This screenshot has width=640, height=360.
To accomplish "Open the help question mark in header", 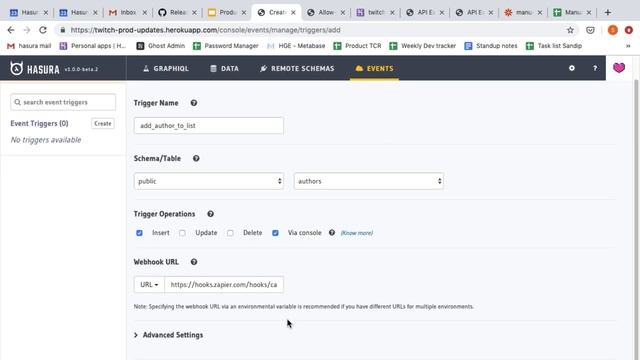I will pyautogui.click(x=595, y=68).
